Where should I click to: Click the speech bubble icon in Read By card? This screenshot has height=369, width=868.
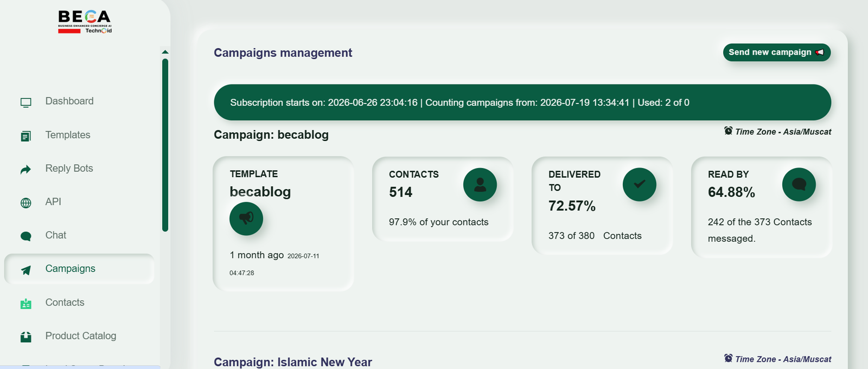(x=799, y=185)
